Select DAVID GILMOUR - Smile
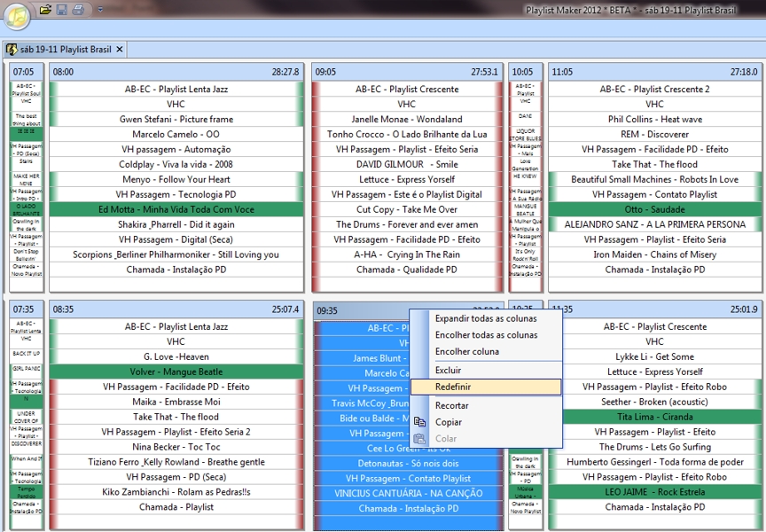The width and height of the screenshot is (766, 532). coord(407,165)
